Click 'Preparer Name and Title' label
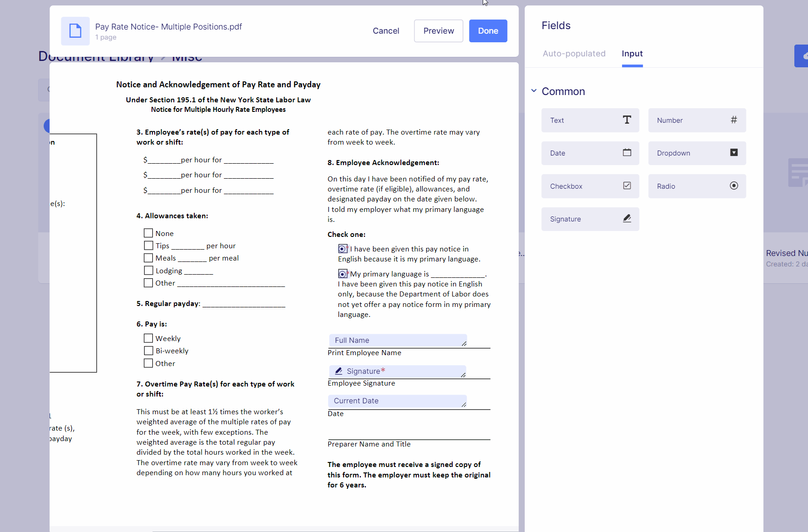 (369, 444)
